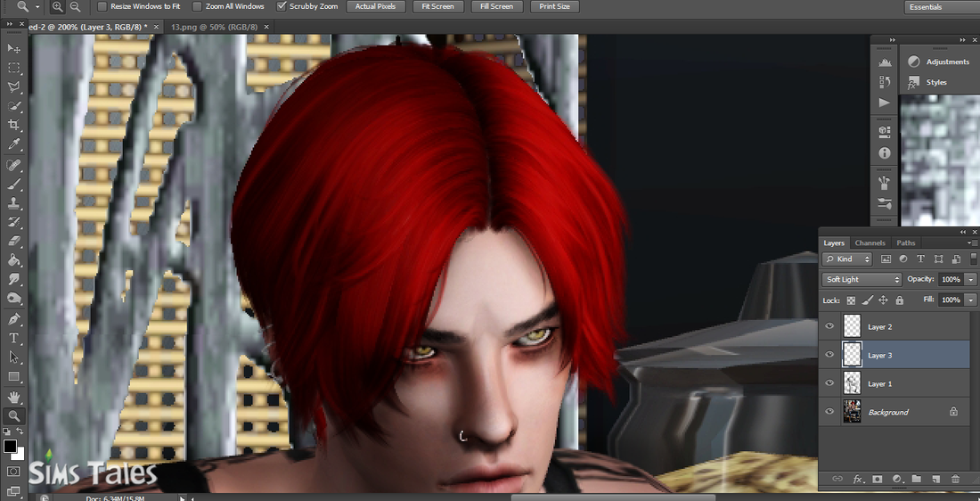Click the Print Size button

[x=555, y=6]
